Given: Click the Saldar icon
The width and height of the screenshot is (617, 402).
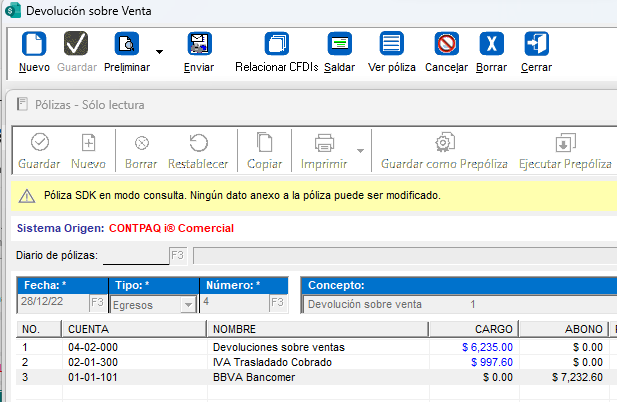Looking at the screenshot, I should point(340,46).
